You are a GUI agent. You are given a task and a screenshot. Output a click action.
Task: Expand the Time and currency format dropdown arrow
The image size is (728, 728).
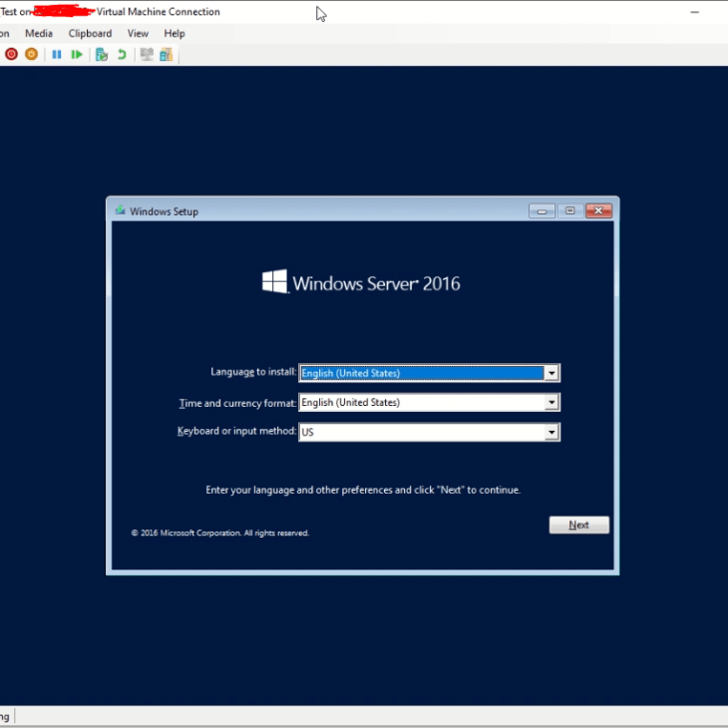[x=551, y=402]
